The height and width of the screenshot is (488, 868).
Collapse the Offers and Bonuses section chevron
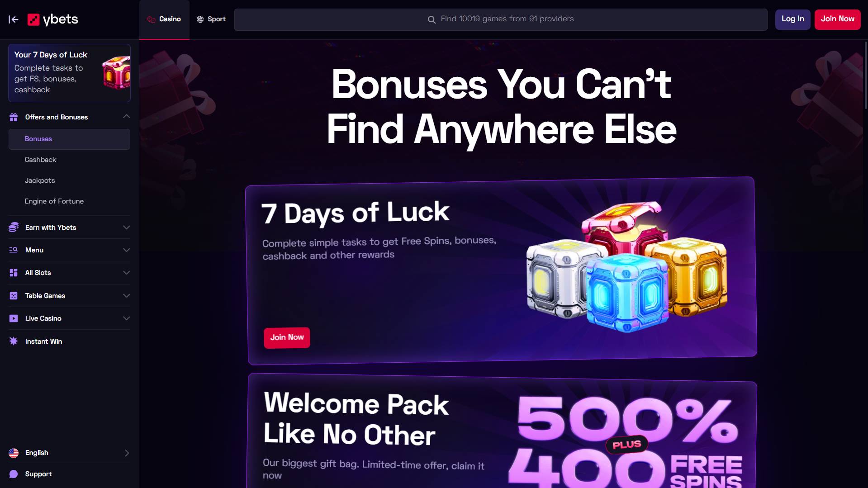126,117
